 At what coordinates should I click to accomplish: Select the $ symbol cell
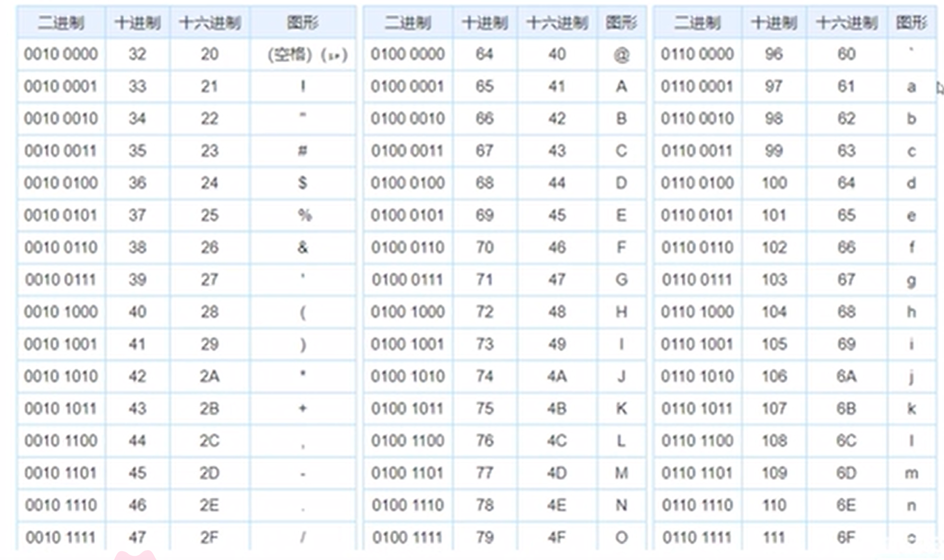pyautogui.click(x=303, y=183)
